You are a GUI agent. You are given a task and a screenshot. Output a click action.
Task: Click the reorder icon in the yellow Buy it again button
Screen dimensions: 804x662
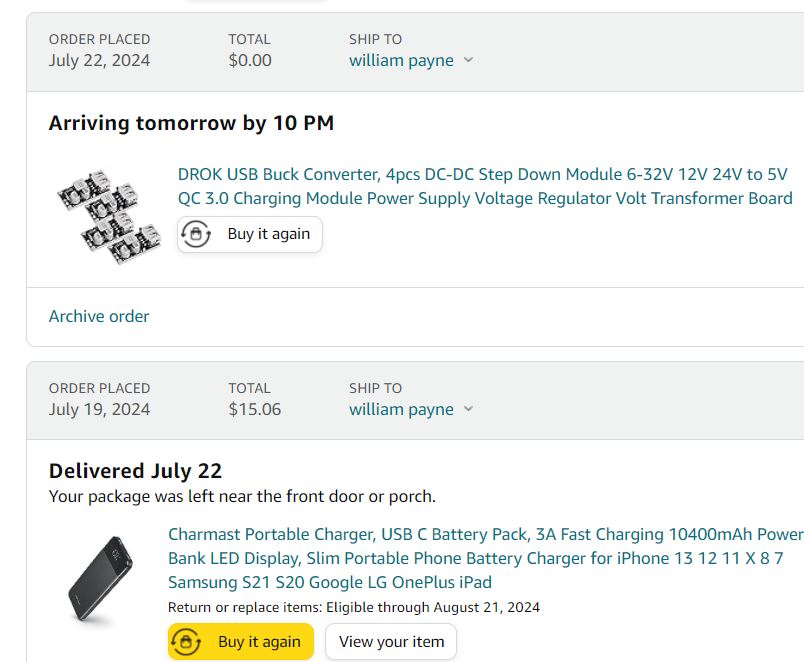click(186, 641)
